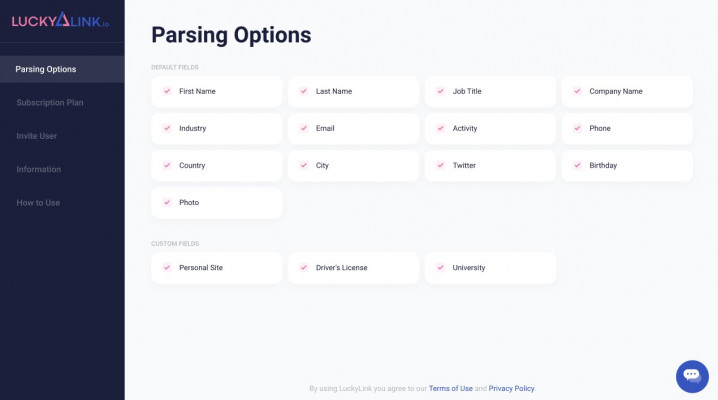
Task: Open the Terms of Use link
Action: (451, 388)
